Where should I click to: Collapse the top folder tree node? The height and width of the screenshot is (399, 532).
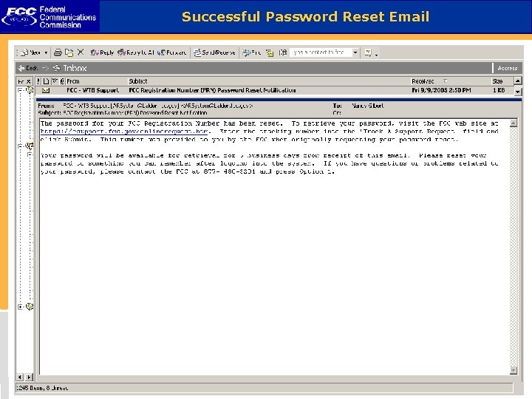(x=21, y=90)
